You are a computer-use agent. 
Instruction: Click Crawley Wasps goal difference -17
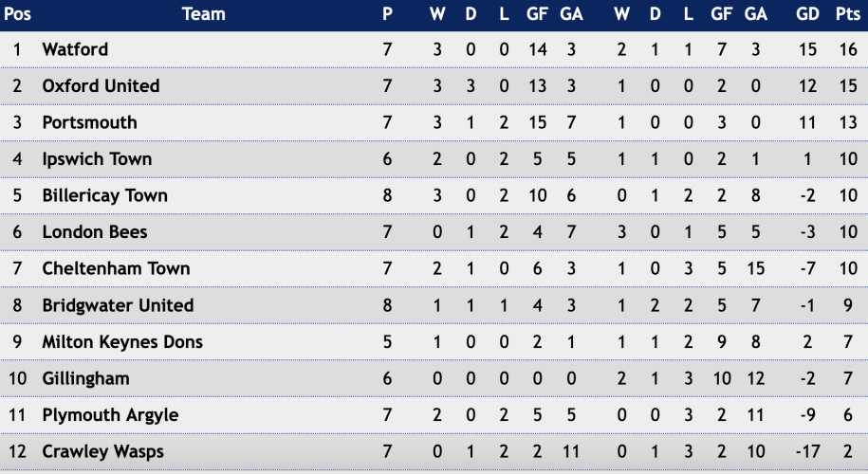tap(807, 451)
